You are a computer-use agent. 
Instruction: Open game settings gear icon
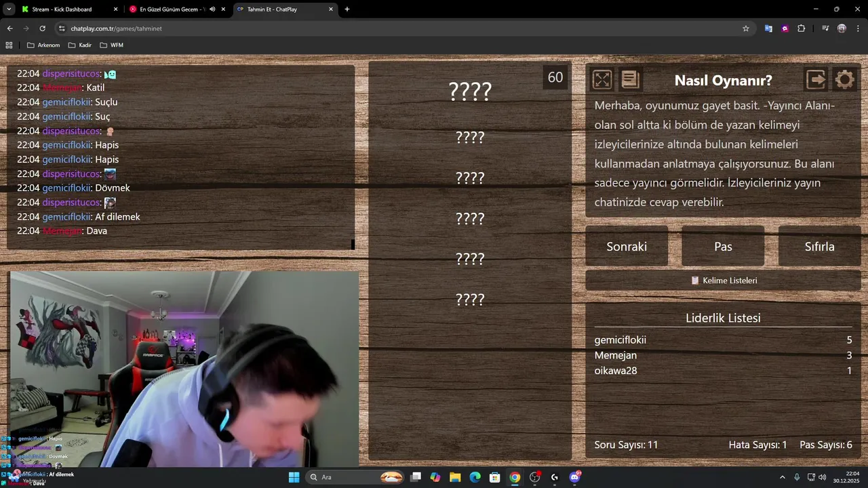point(844,80)
